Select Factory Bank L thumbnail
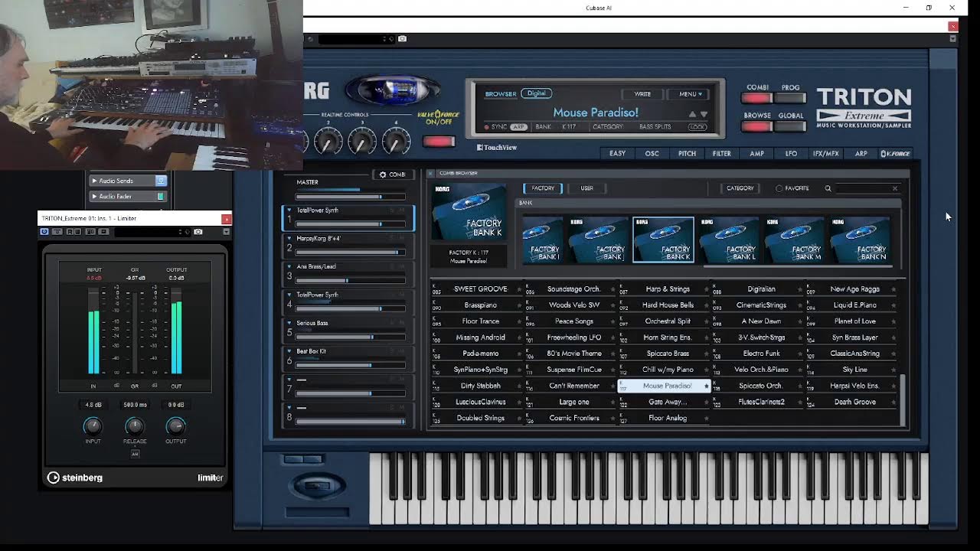Image resolution: width=980 pixels, height=551 pixels. pos(729,240)
